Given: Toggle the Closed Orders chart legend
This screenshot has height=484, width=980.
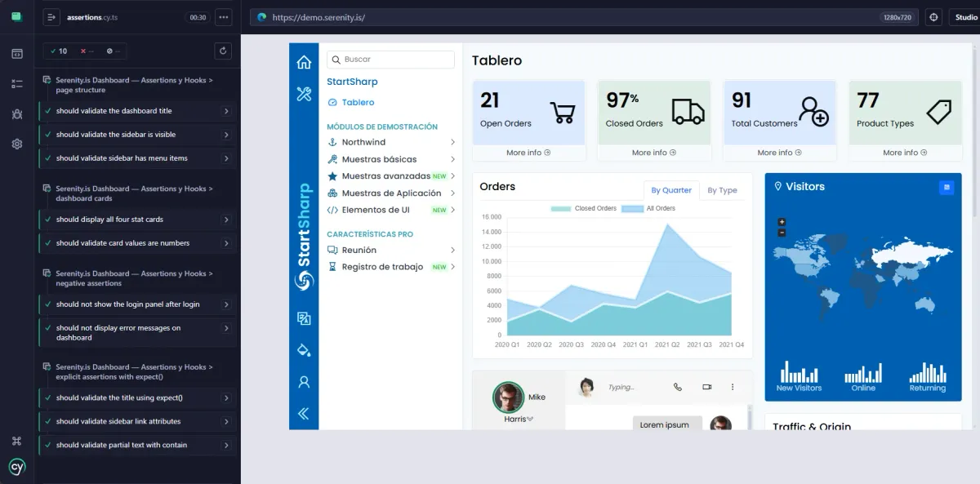Looking at the screenshot, I should pos(584,208).
